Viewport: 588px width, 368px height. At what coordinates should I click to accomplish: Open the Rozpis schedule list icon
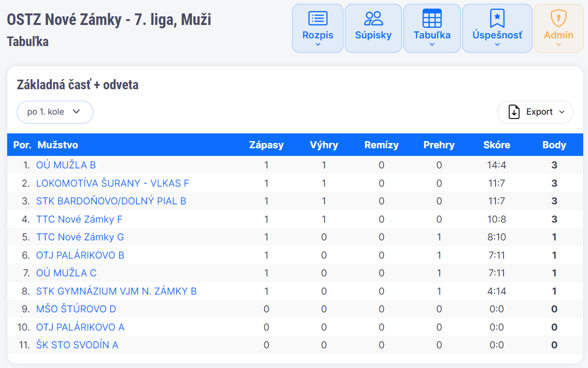coord(318,18)
